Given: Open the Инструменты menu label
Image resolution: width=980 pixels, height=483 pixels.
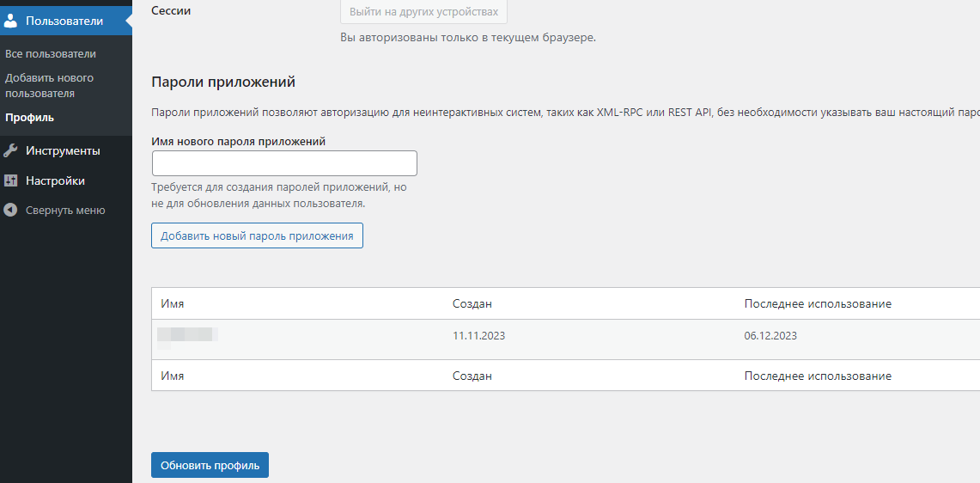Looking at the screenshot, I should tap(63, 151).
